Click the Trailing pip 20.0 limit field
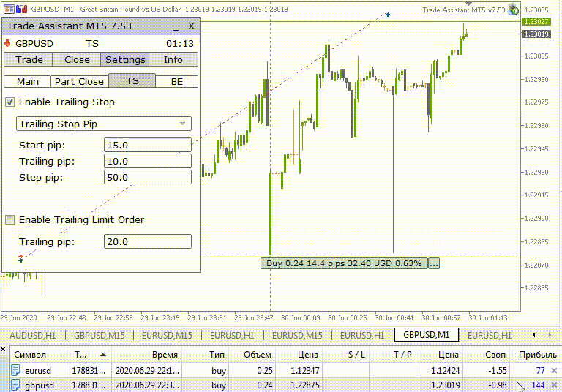The height and width of the screenshot is (392, 562). click(148, 241)
